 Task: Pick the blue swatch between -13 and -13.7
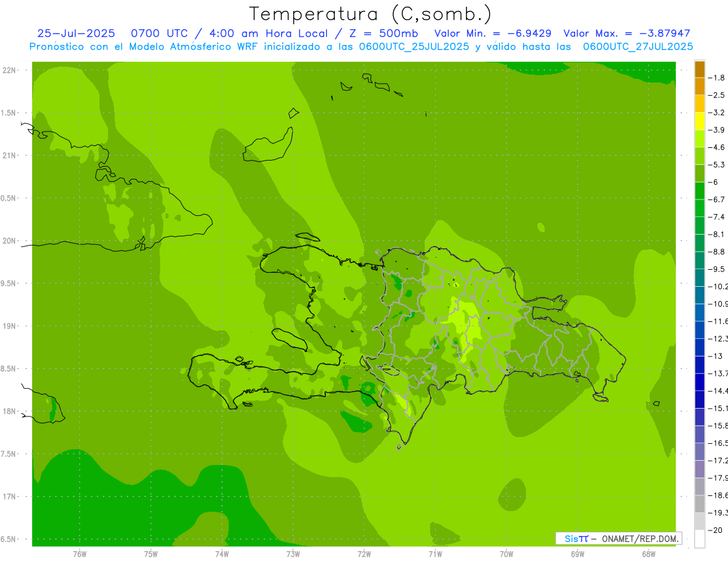coord(699,364)
